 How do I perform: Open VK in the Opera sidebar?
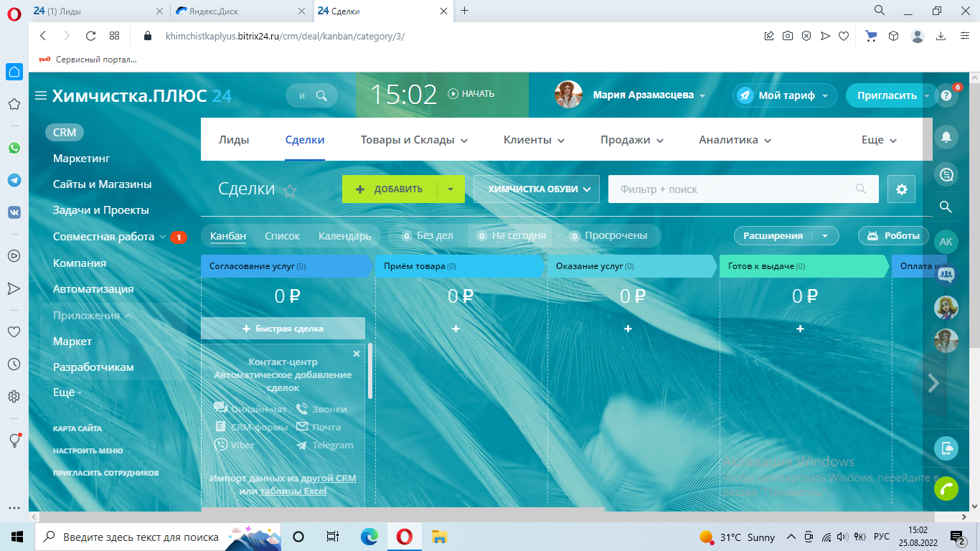[14, 212]
